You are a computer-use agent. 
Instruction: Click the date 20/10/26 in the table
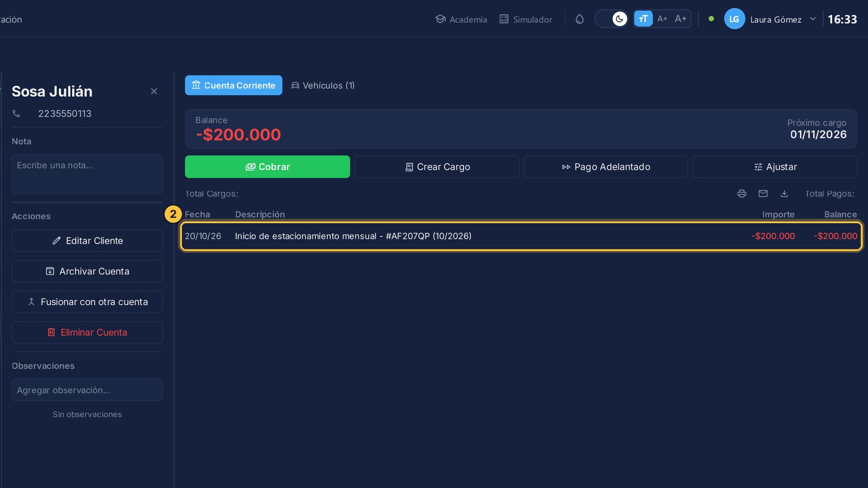click(x=203, y=236)
